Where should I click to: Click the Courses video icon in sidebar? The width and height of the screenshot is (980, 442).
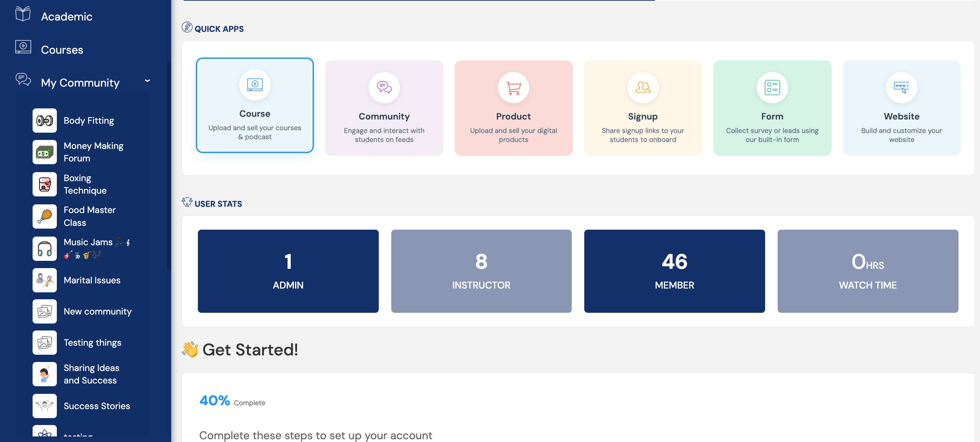tap(23, 47)
